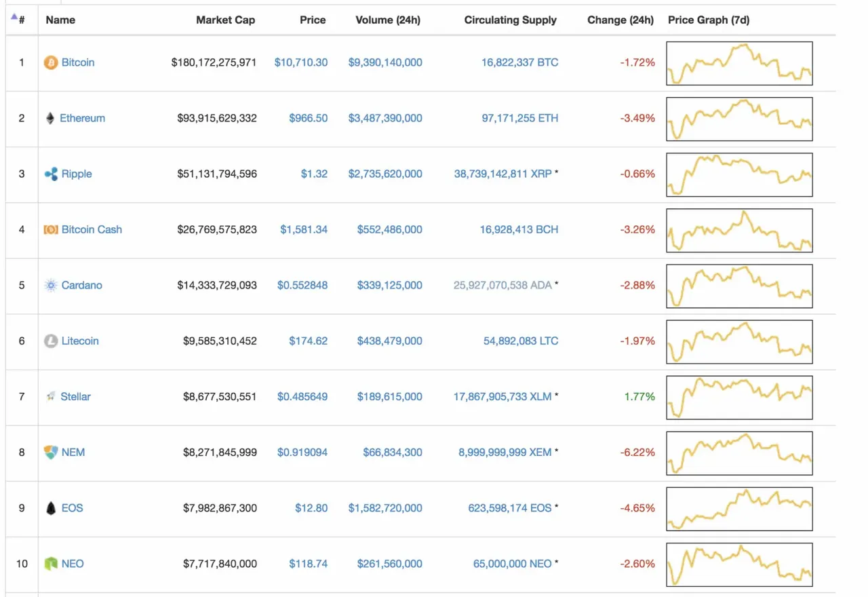
Task: Click the NEO logo icon
Action: click(51, 563)
